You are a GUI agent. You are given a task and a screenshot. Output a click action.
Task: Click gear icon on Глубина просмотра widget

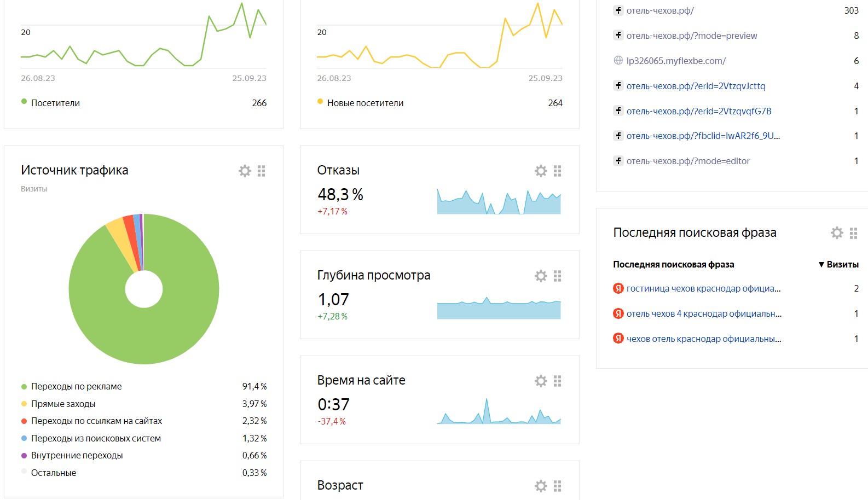point(541,276)
